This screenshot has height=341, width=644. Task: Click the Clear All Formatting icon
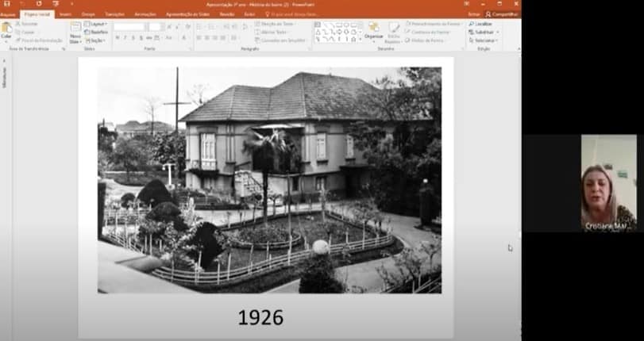[x=188, y=27]
